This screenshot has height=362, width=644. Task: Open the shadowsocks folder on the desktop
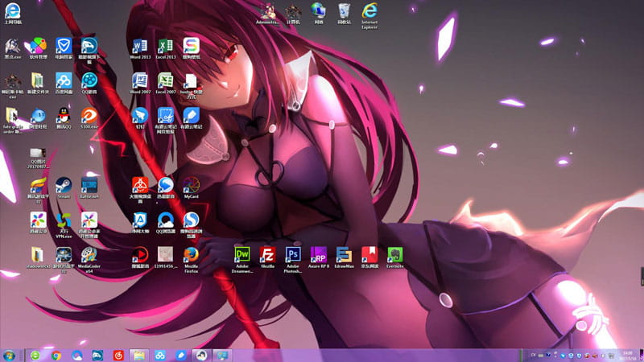pyautogui.click(x=37, y=255)
